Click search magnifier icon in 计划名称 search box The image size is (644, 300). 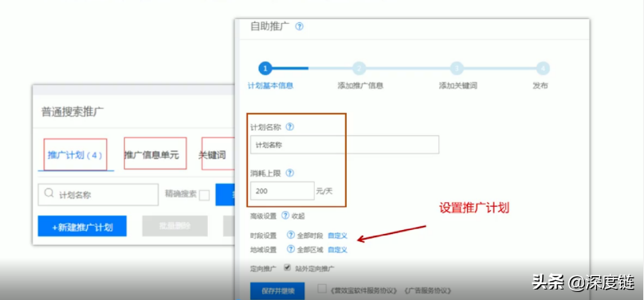point(49,193)
